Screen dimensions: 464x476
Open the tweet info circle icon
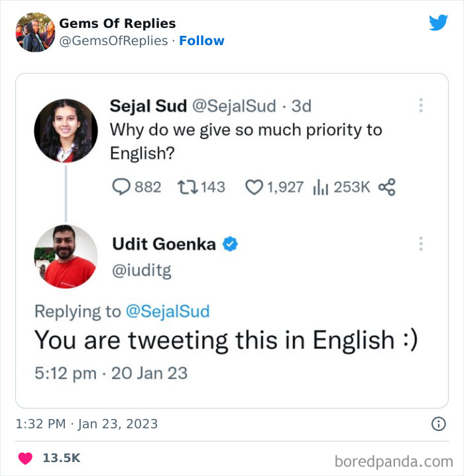click(438, 424)
